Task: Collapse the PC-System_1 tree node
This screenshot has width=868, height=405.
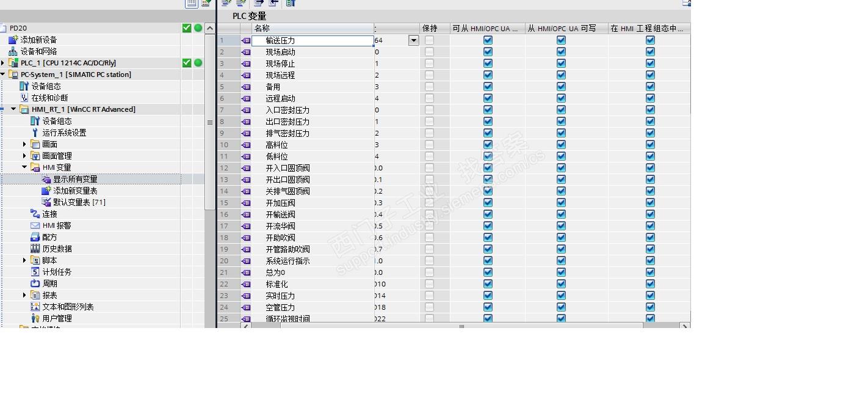Action: 3,75
